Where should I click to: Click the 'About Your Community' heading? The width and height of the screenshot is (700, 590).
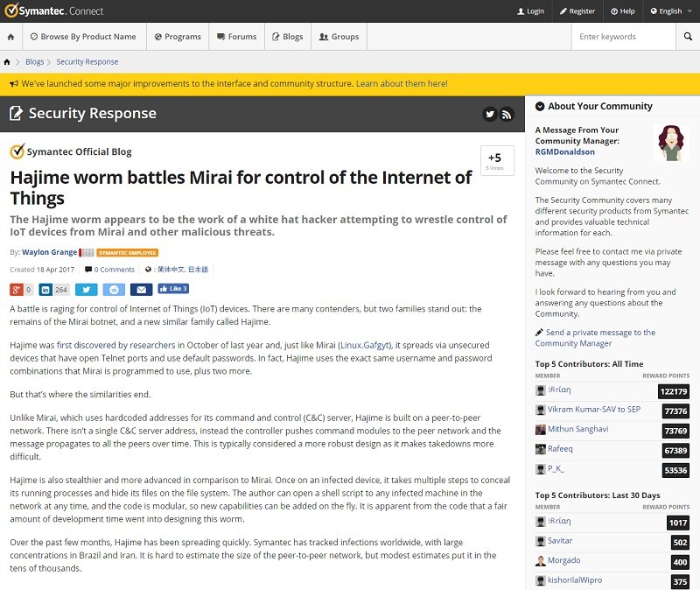[x=600, y=106]
